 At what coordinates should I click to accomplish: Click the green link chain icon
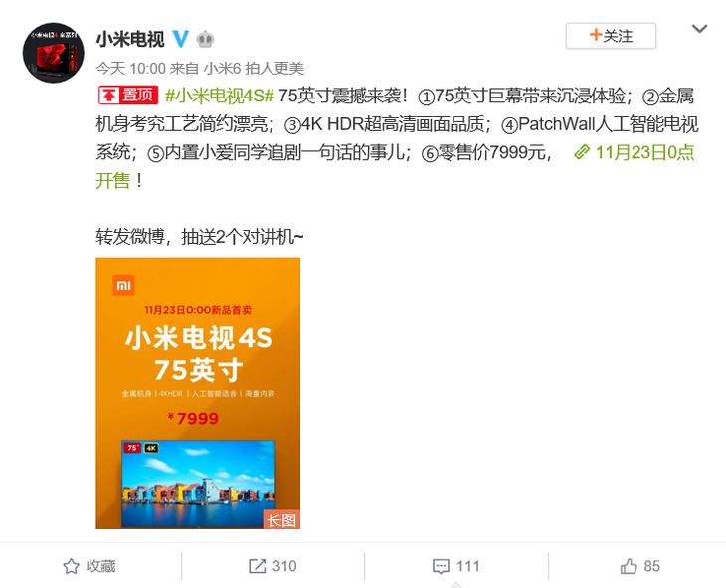(x=582, y=152)
